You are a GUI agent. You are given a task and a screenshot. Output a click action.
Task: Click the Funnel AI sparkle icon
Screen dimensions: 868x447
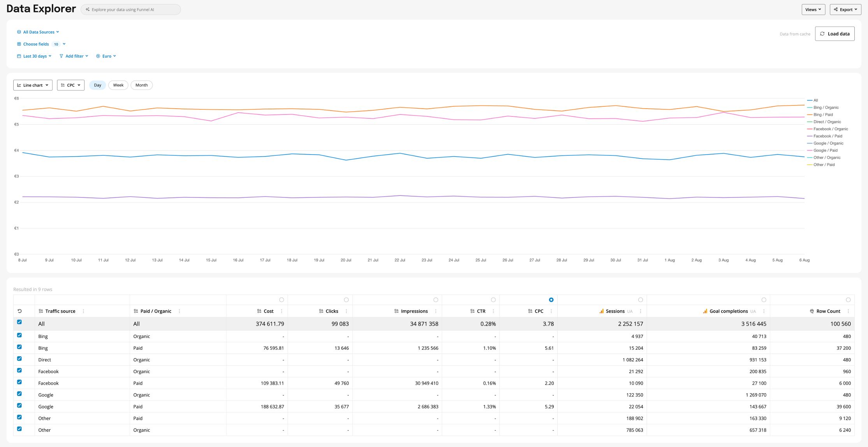pyautogui.click(x=88, y=9)
